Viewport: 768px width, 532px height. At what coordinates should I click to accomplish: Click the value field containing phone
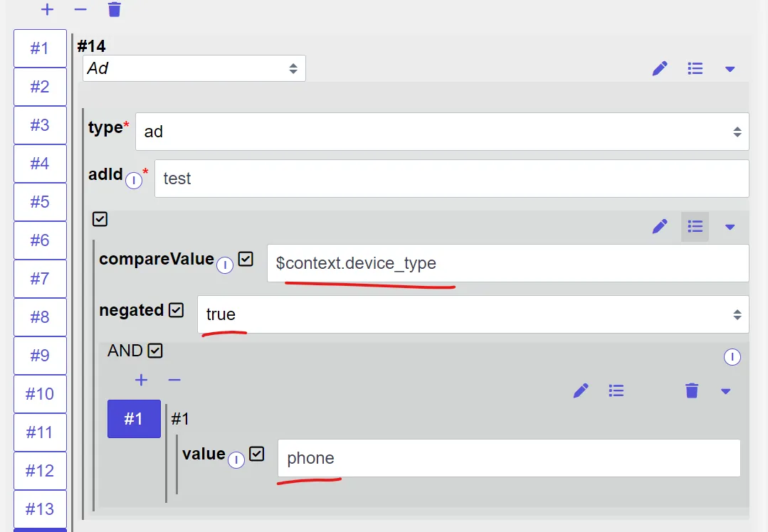click(509, 458)
